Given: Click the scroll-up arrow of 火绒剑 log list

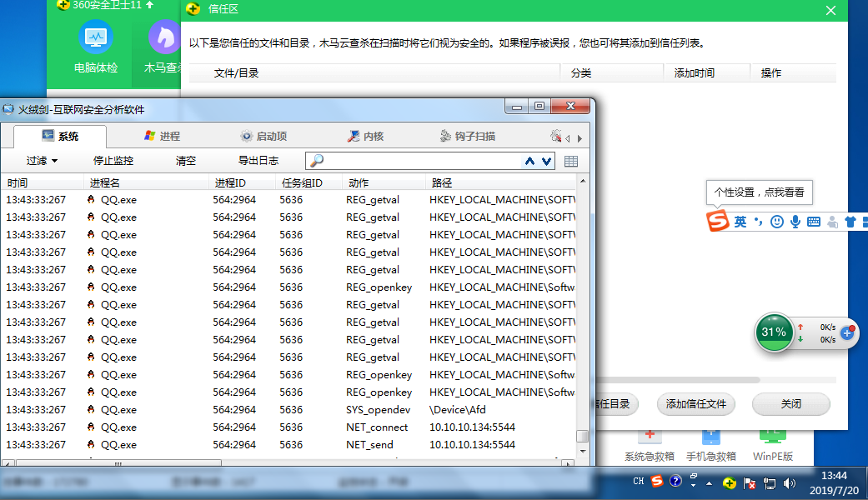Looking at the screenshot, I should [x=582, y=182].
